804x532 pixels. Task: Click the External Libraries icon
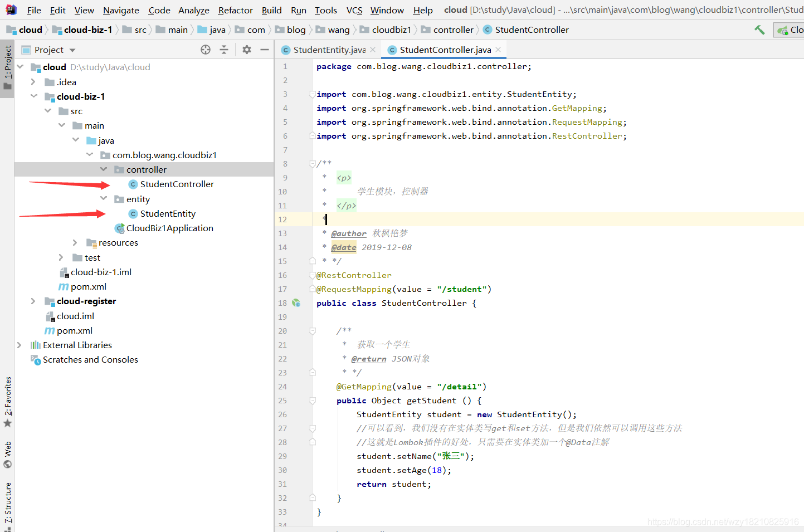(x=36, y=345)
